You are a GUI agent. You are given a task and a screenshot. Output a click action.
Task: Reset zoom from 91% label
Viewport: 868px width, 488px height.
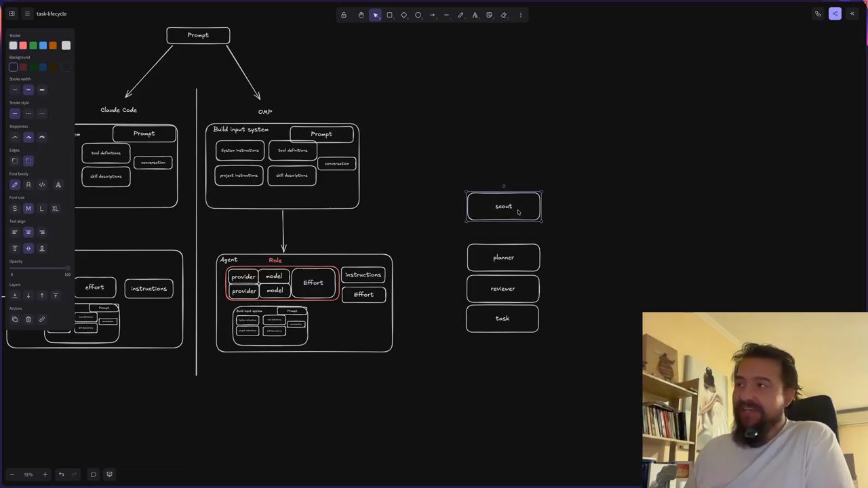click(x=28, y=474)
